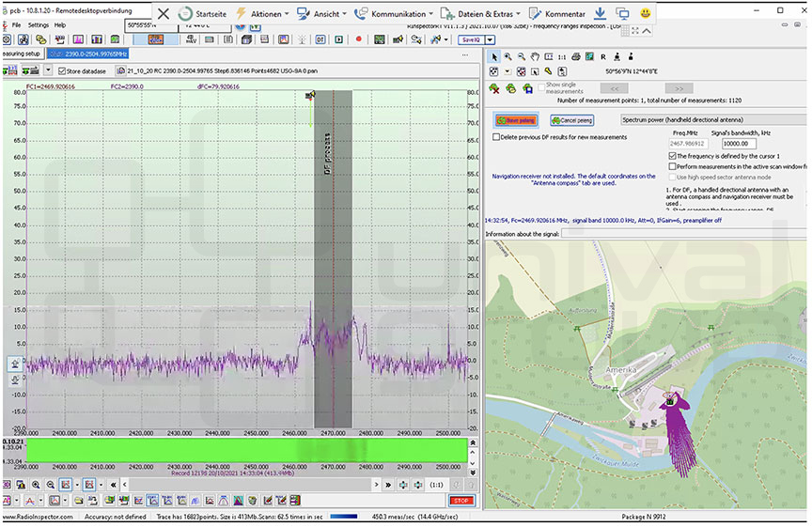Open the Settings menu
This screenshot has width=812, height=527.
click(39, 24)
